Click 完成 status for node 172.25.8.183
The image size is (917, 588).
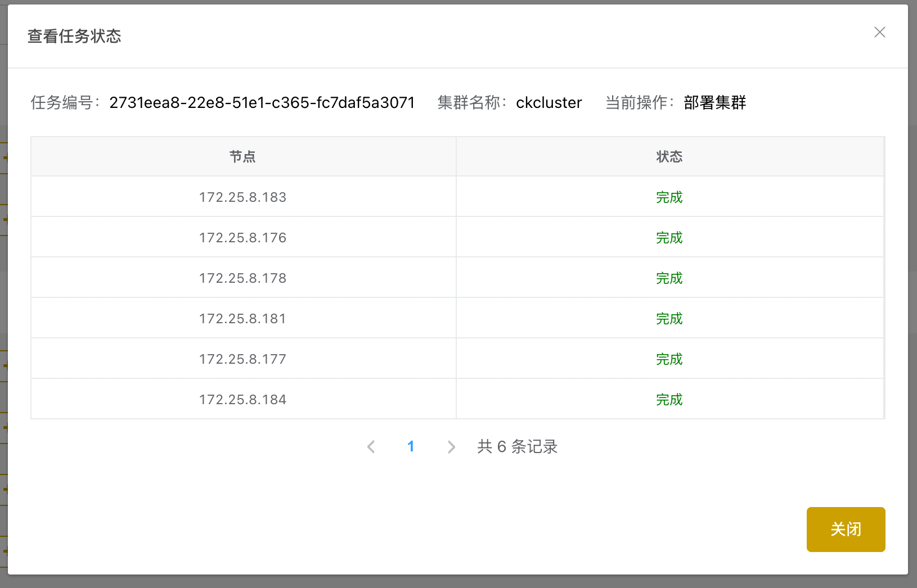point(669,197)
